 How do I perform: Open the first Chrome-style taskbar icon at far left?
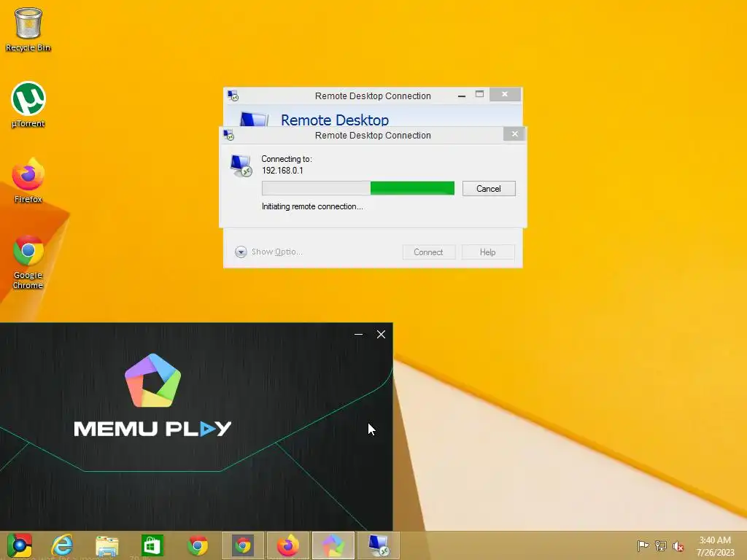19,545
